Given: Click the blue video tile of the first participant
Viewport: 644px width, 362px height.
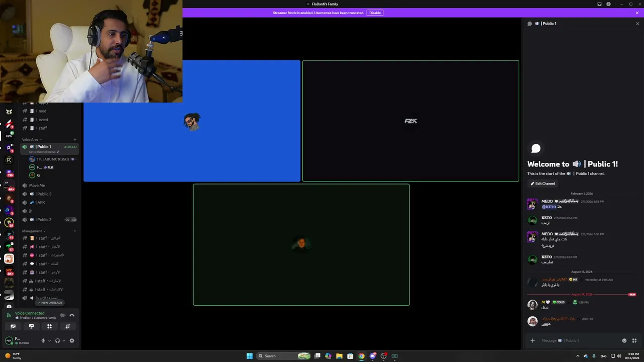Looking at the screenshot, I should [192, 121].
